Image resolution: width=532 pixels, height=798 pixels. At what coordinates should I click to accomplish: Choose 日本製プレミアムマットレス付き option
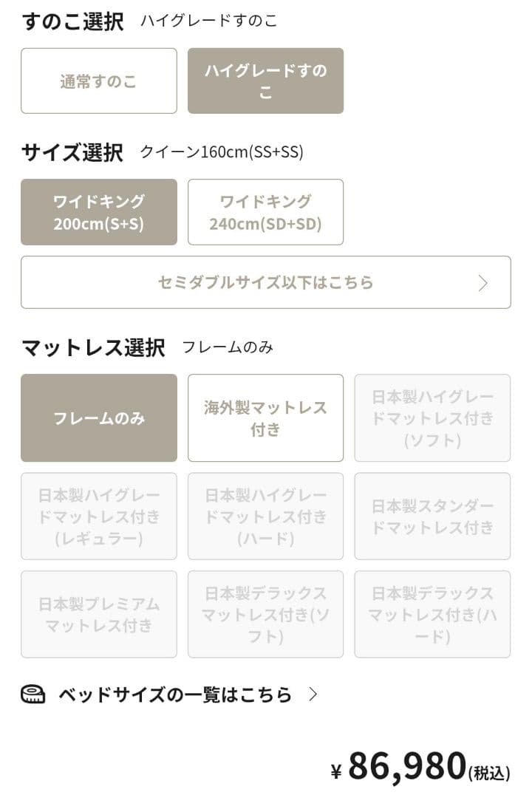pos(99,614)
